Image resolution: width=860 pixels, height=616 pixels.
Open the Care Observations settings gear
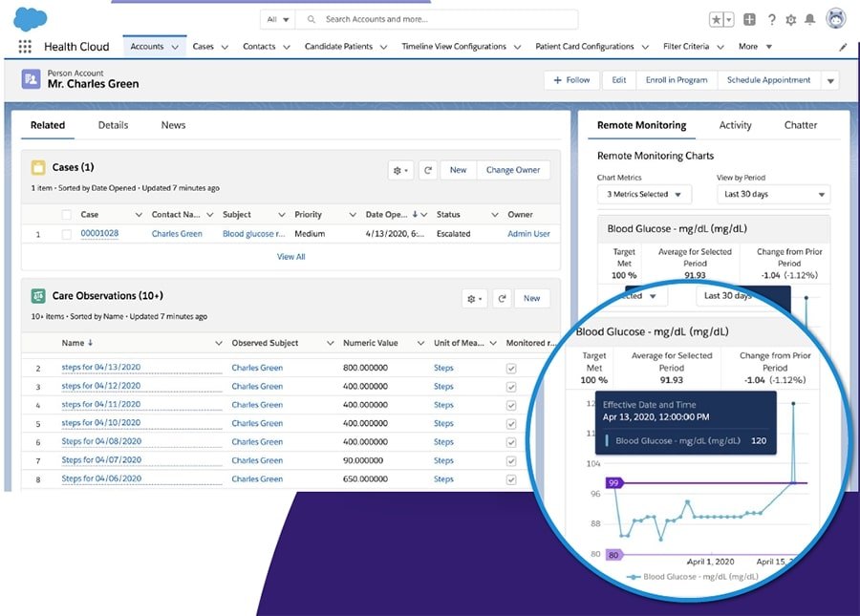coord(473,298)
